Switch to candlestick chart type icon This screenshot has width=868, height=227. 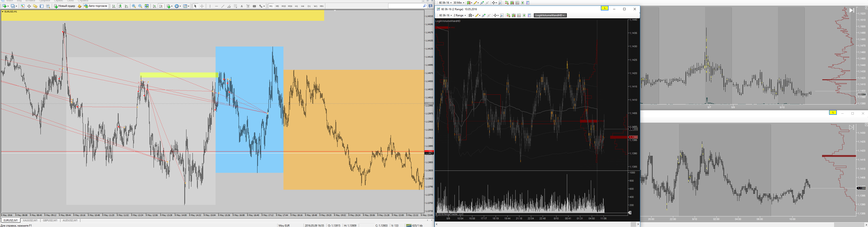pyautogui.click(x=120, y=6)
